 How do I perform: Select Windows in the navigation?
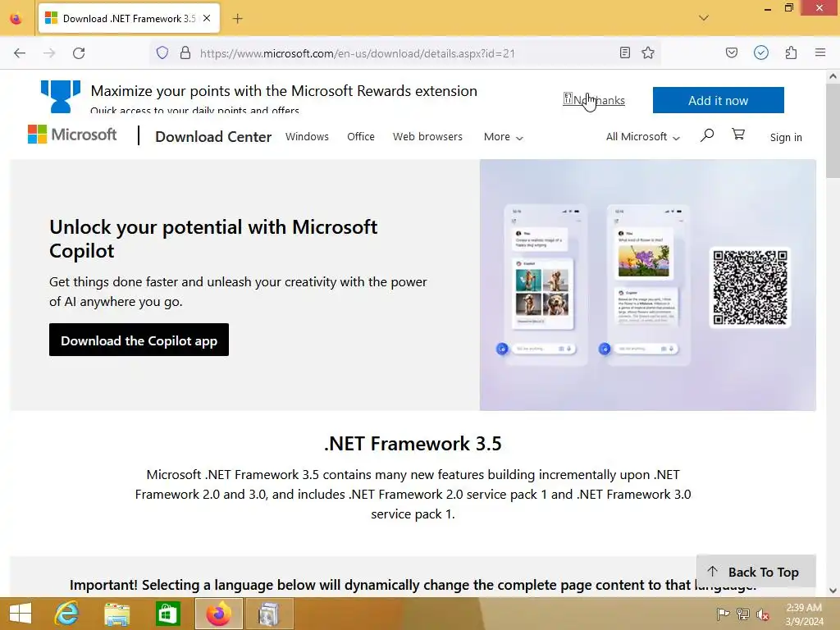pyautogui.click(x=307, y=137)
